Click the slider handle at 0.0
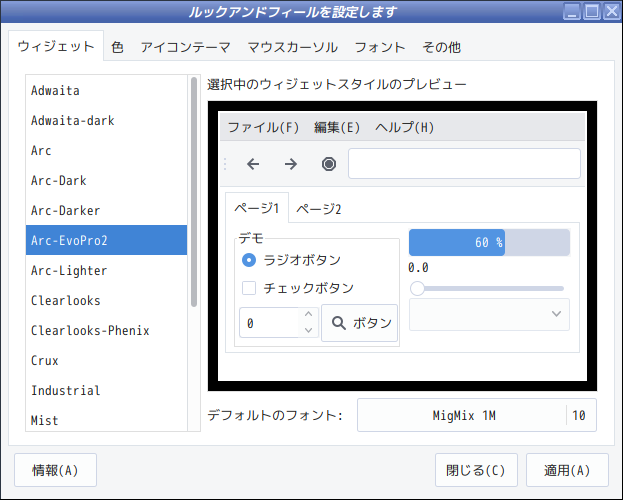Image resolution: width=623 pixels, height=500 pixels. (x=417, y=289)
